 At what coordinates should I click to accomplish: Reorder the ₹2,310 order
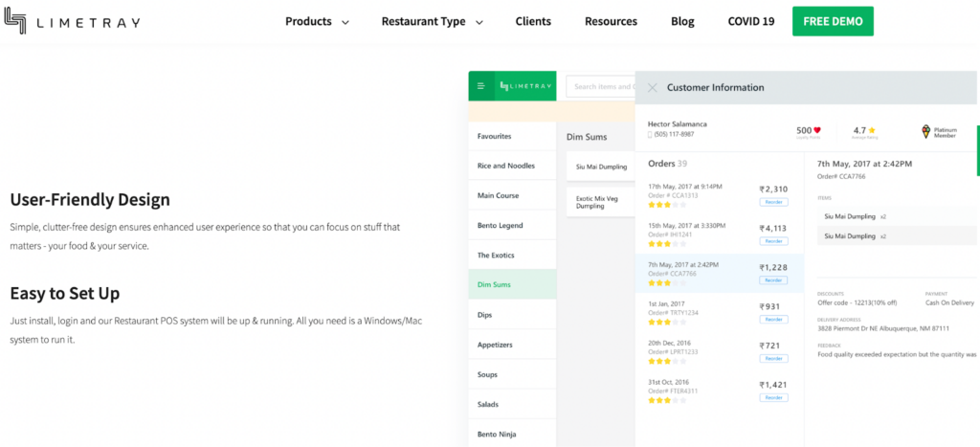pyautogui.click(x=773, y=202)
